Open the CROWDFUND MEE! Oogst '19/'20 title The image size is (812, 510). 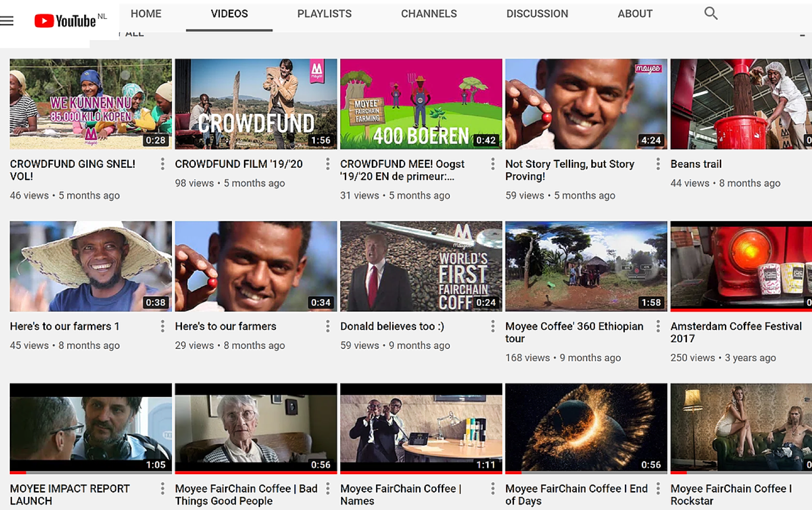click(402, 170)
